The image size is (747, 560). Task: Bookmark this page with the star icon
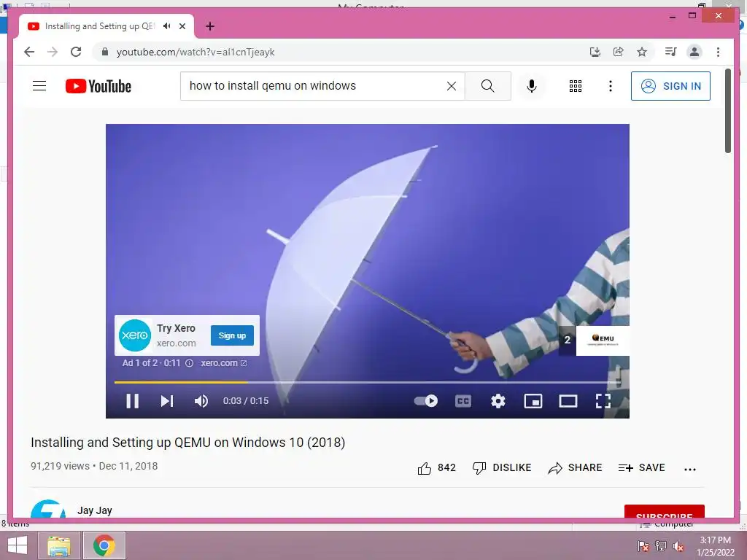(x=642, y=52)
